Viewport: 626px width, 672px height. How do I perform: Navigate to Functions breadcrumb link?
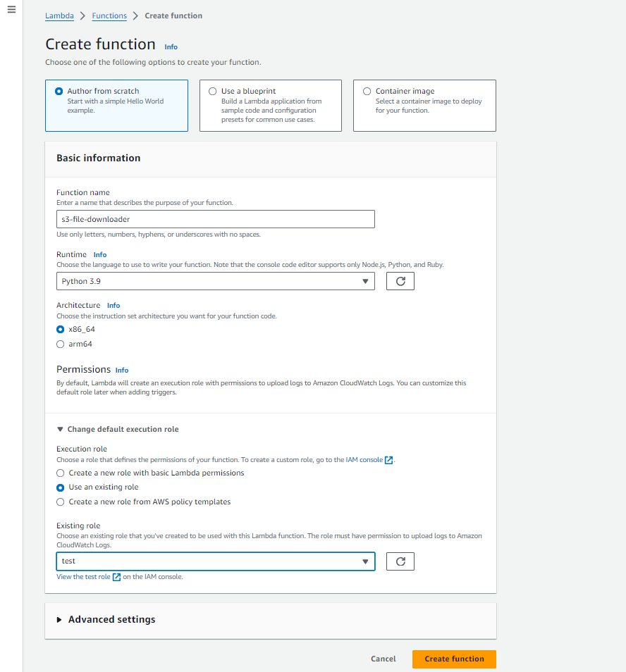pyautogui.click(x=109, y=15)
